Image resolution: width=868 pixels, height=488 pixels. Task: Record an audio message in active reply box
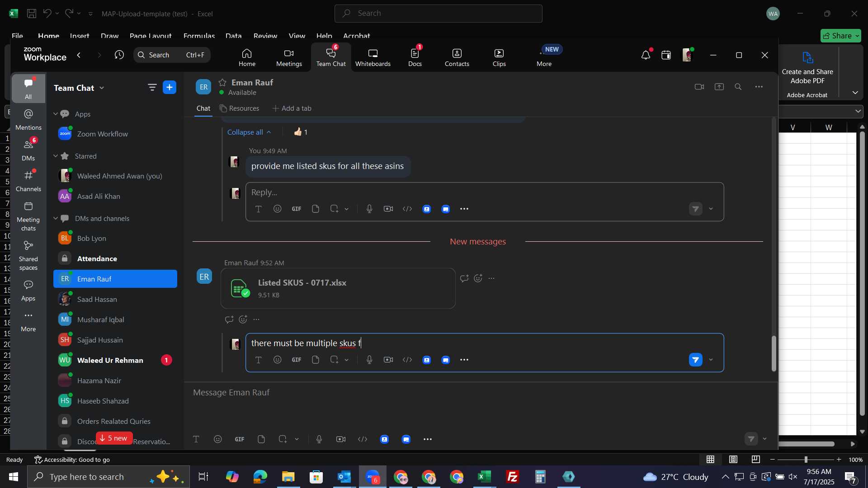369,360
